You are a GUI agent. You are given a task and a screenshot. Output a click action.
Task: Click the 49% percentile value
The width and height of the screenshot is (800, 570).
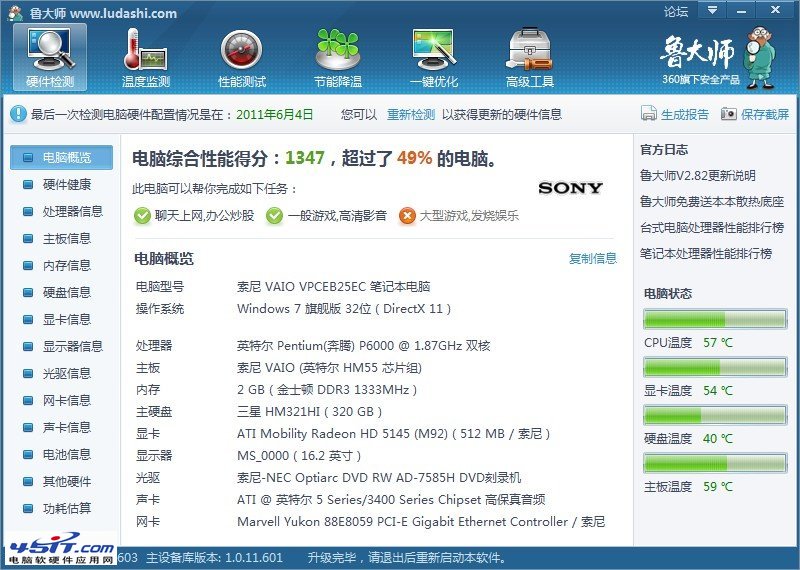point(414,158)
